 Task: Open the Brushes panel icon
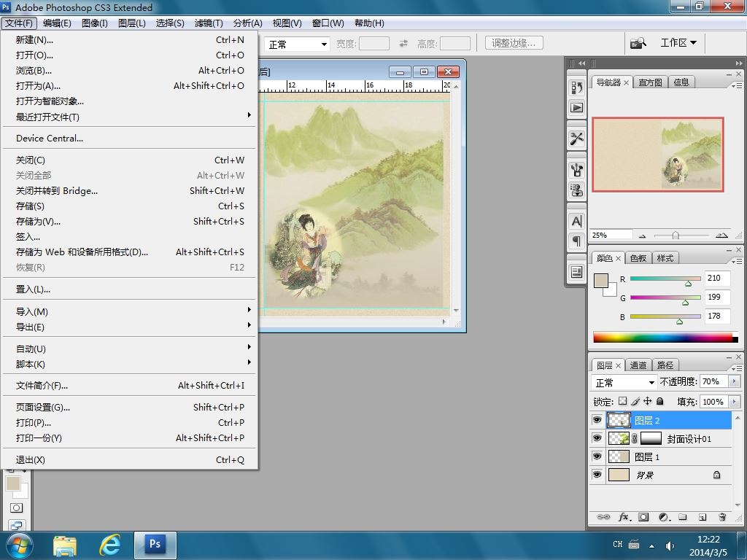coord(576,170)
